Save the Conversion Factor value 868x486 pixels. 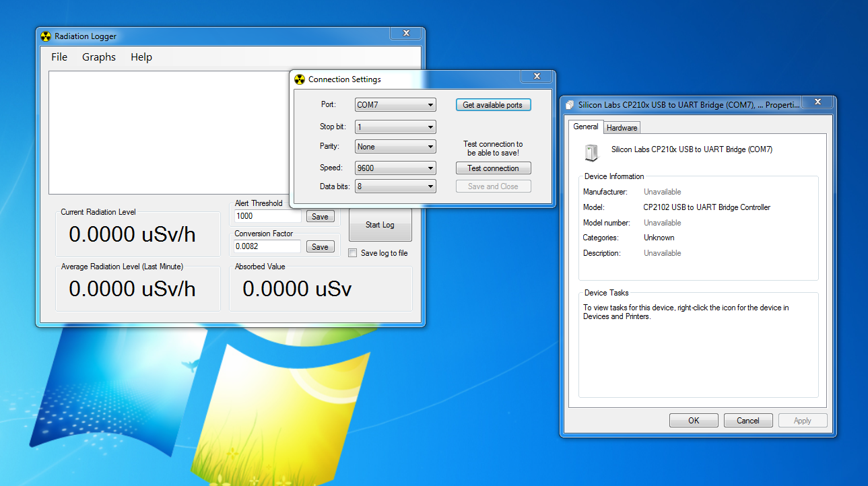tap(320, 247)
